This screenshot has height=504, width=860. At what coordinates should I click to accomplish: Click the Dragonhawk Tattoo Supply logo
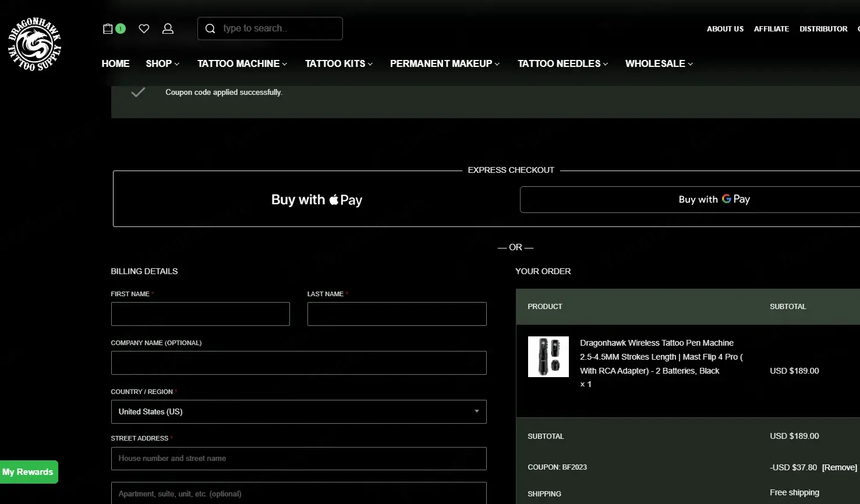pos(35,44)
